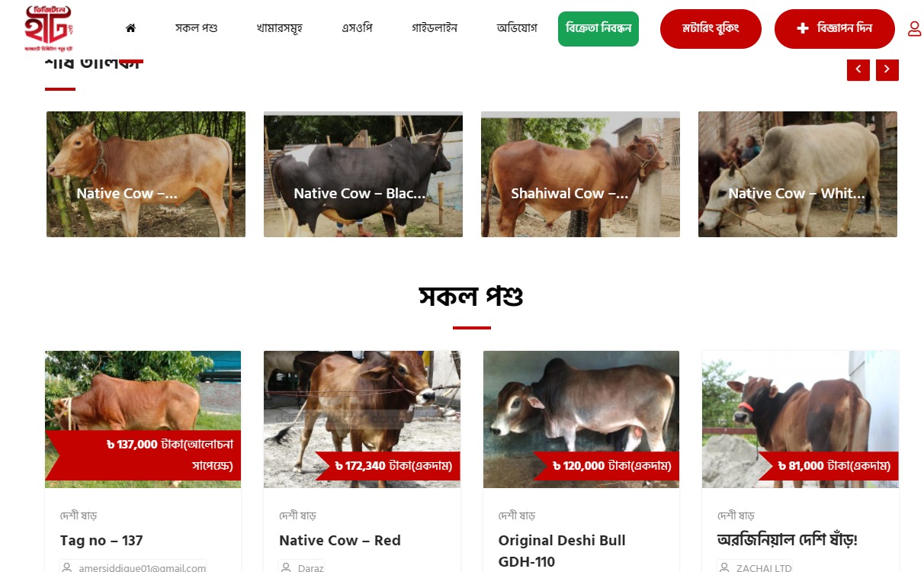This screenshot has height=572, width=924.
Task: Click the green বিক্রেতা নিবন্ধন button
Action: coord(598,29)
